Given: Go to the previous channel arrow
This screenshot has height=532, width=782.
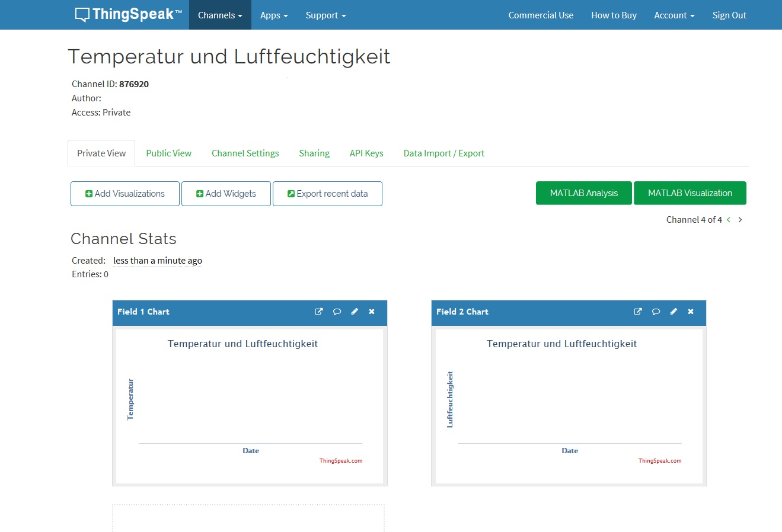Looking at the screenshot, I should tap(729, 220).
